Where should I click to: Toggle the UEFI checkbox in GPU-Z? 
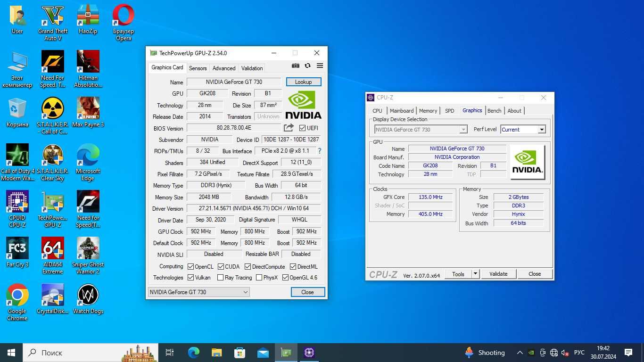pos(303,128)
